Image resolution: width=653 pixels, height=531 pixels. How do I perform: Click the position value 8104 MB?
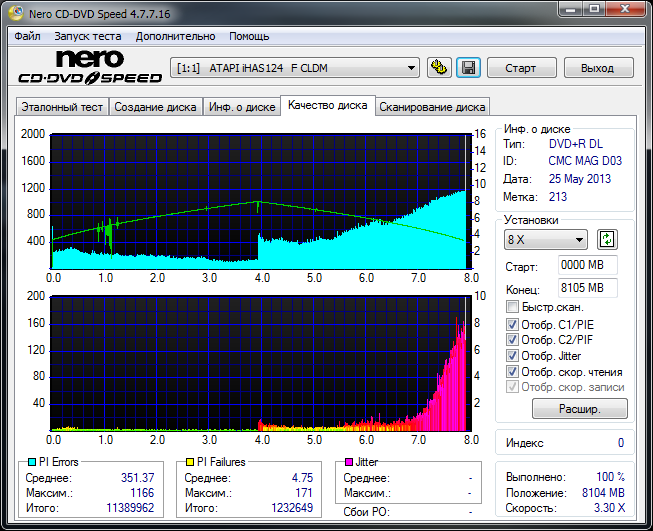click(603, 493)
